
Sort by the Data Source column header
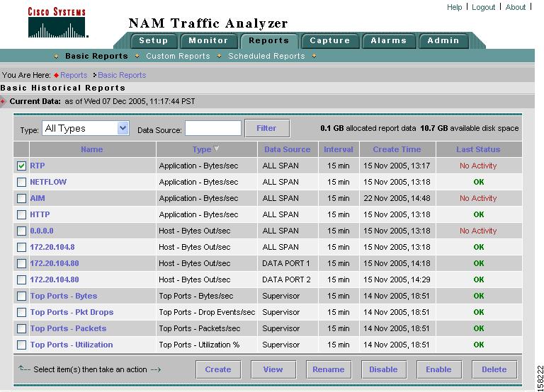(288, 149)
